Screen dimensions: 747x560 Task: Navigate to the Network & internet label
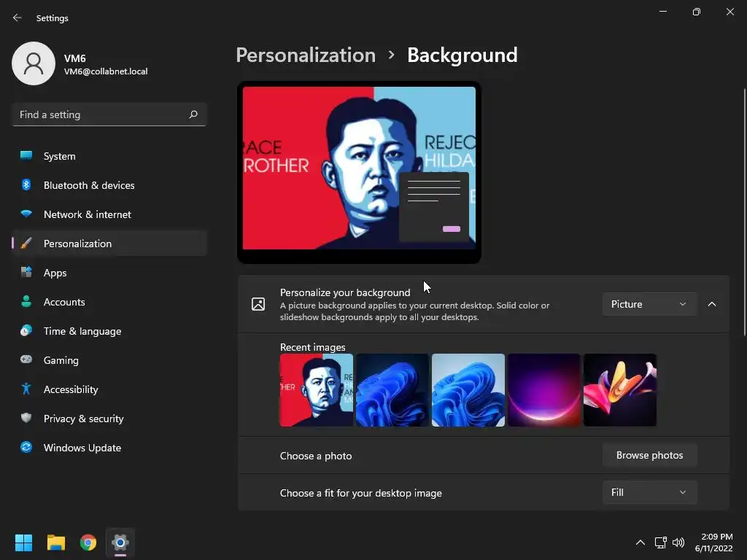click(88, 214)
